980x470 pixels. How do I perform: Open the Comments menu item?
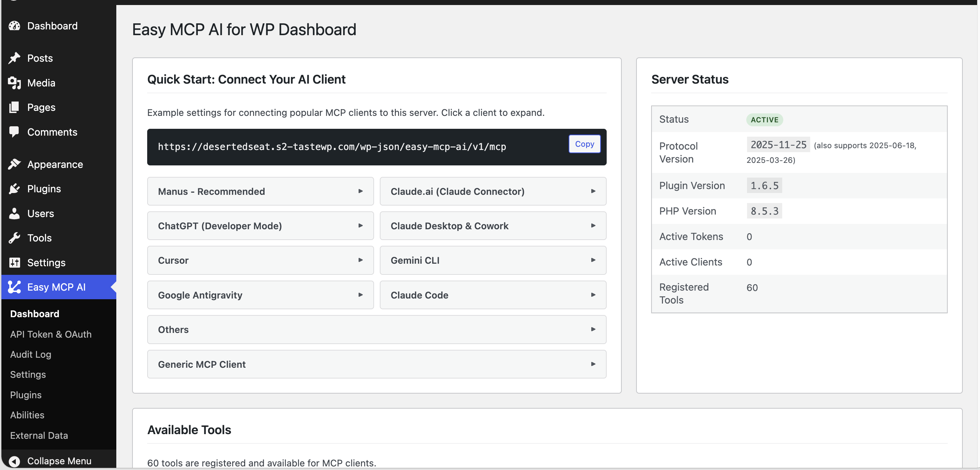coord(59,132)
